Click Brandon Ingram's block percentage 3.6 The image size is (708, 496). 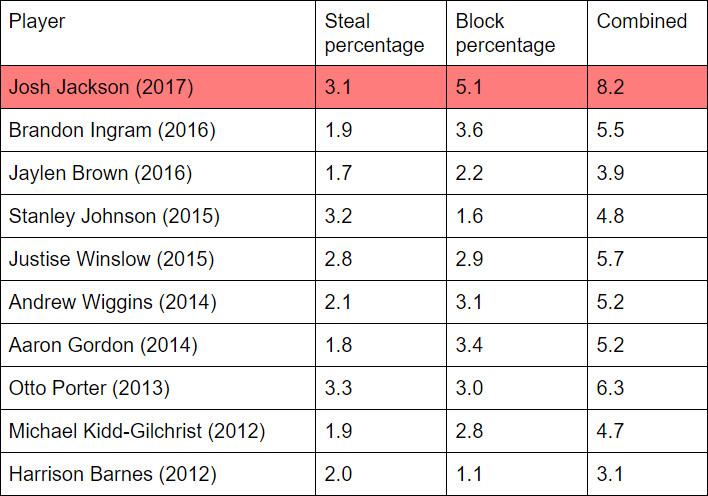tap(469, 130)
